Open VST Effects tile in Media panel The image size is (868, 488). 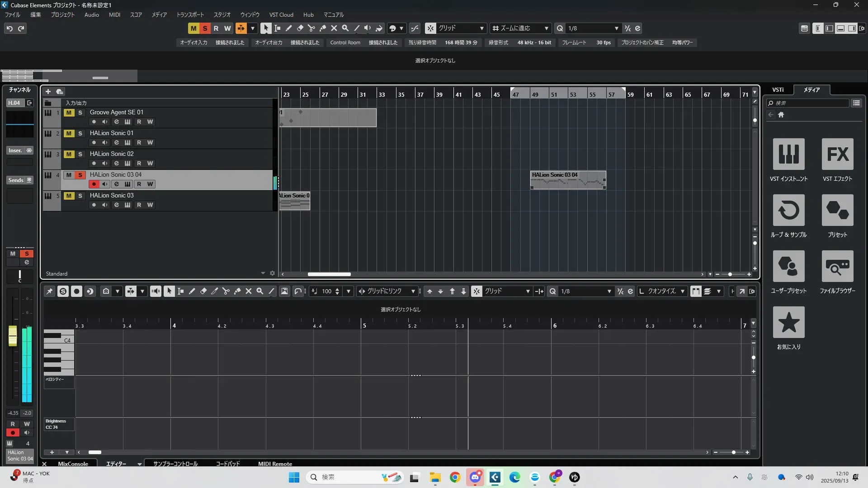[x=837, y=154]
